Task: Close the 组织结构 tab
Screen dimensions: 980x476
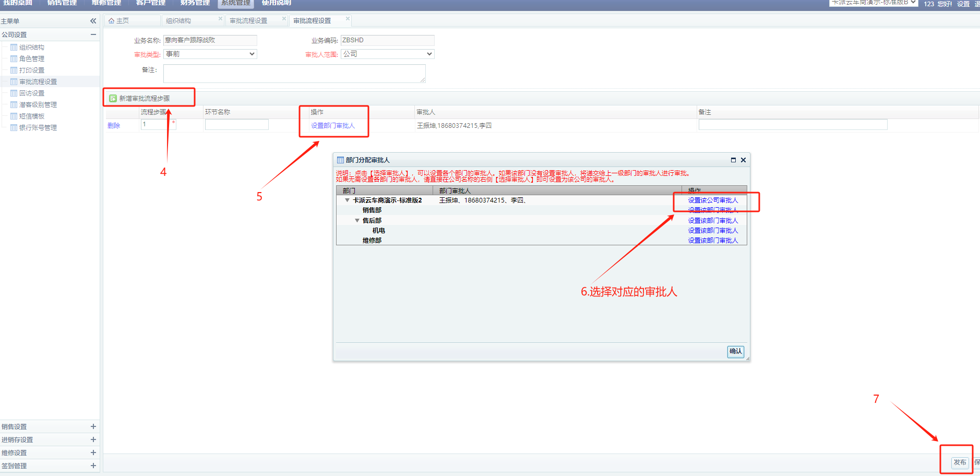Action: click(220, 19)
